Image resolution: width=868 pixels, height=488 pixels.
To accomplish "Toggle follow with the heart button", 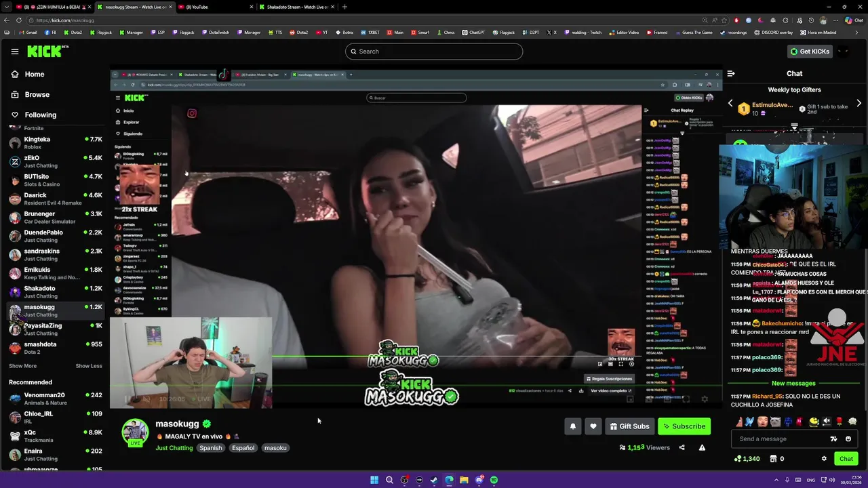I will point(593,426).
